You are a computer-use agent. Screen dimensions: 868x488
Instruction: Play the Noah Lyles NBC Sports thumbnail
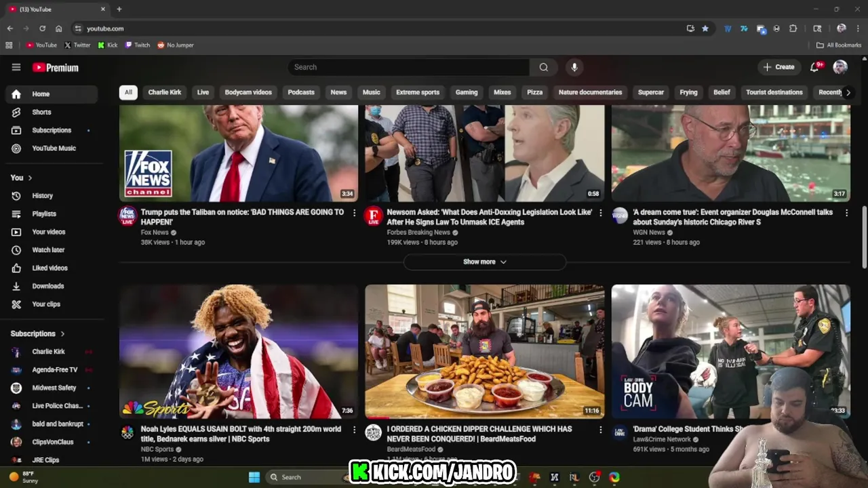pos(239,352)
